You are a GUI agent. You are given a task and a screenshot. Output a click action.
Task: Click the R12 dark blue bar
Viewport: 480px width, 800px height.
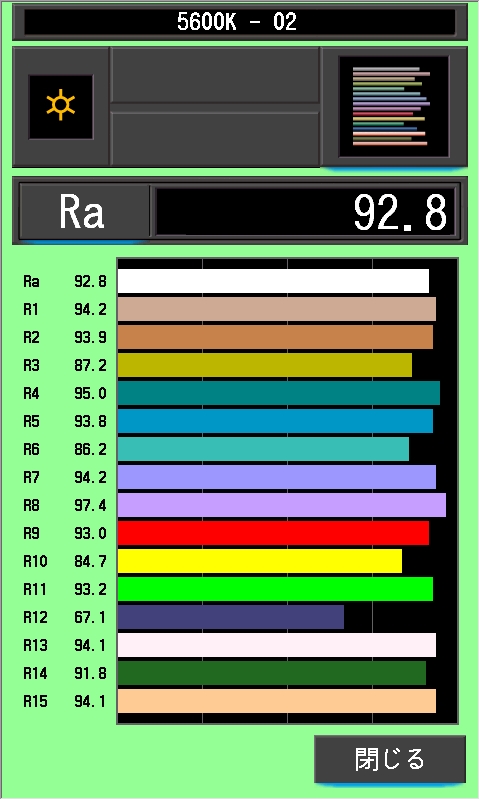click(x=231, y=617)
